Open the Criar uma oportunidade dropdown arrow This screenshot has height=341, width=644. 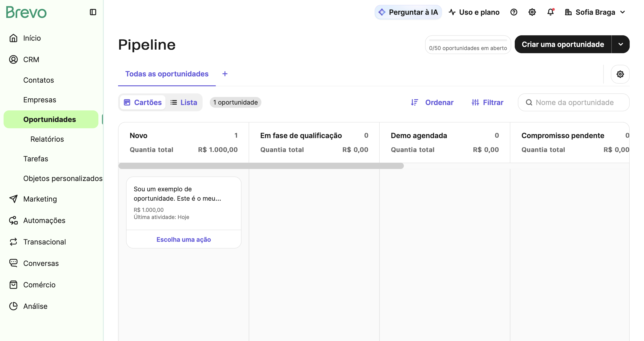point(621,44)
